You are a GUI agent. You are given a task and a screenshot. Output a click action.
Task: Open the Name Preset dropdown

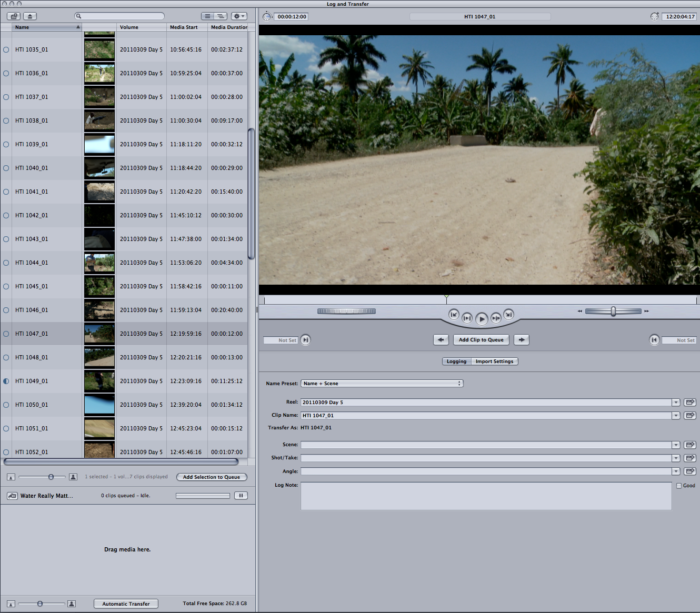coord(382,384)
